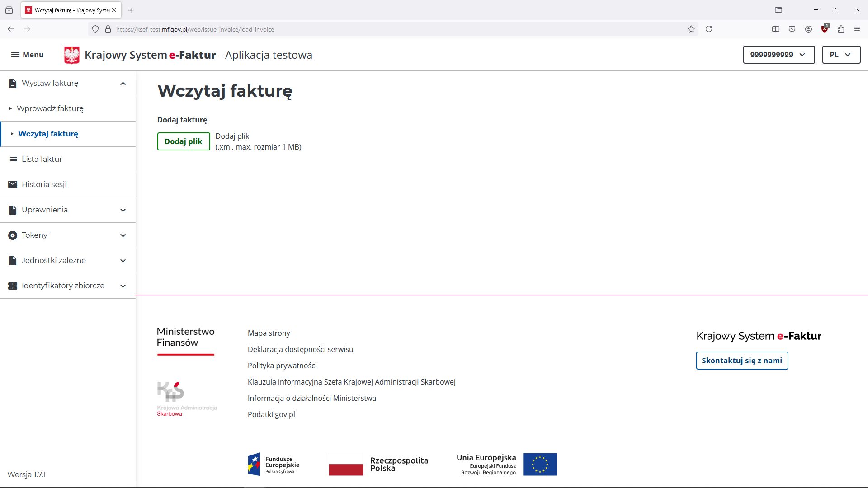The image size is (868, 488).
Task: Expand the Tokeny menu section
Action: [123, 235]
